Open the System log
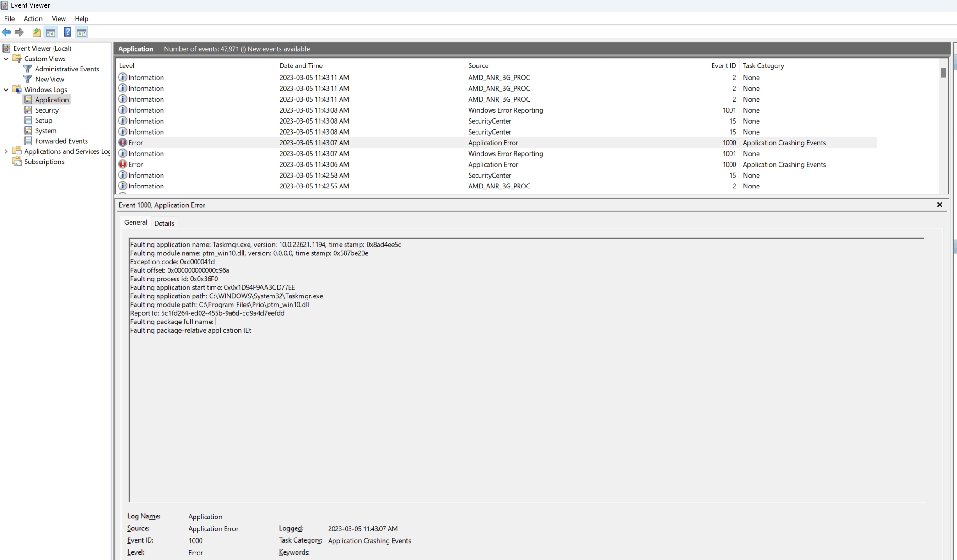Screen dimensions: 957x560 point(46,131)
